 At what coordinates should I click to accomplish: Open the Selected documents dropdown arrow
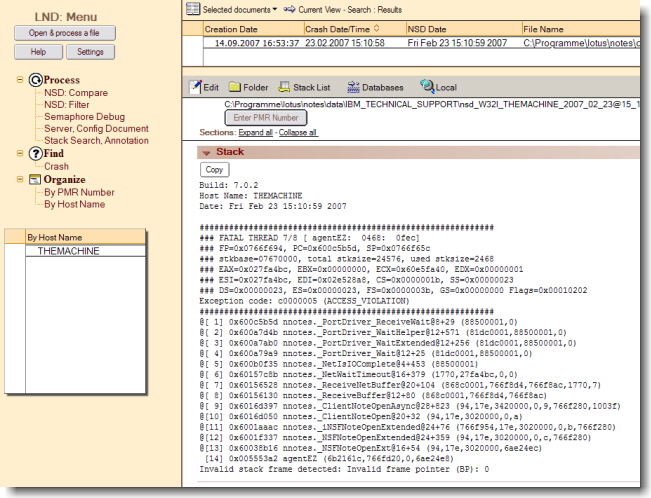coord(275,9)
